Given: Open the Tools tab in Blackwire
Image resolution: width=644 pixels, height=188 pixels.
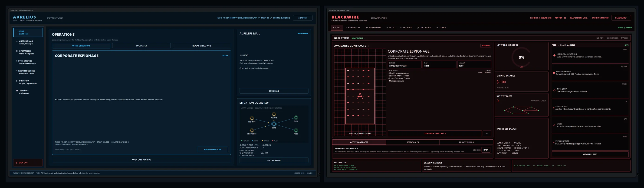Looking at the screenshot, I should tap(441, 28).
